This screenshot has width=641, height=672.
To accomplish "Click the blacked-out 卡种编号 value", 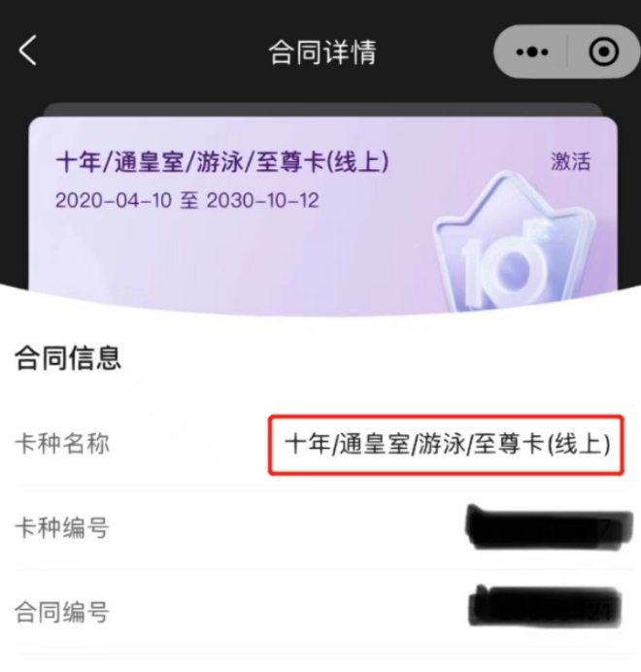I will pos(550,527).
